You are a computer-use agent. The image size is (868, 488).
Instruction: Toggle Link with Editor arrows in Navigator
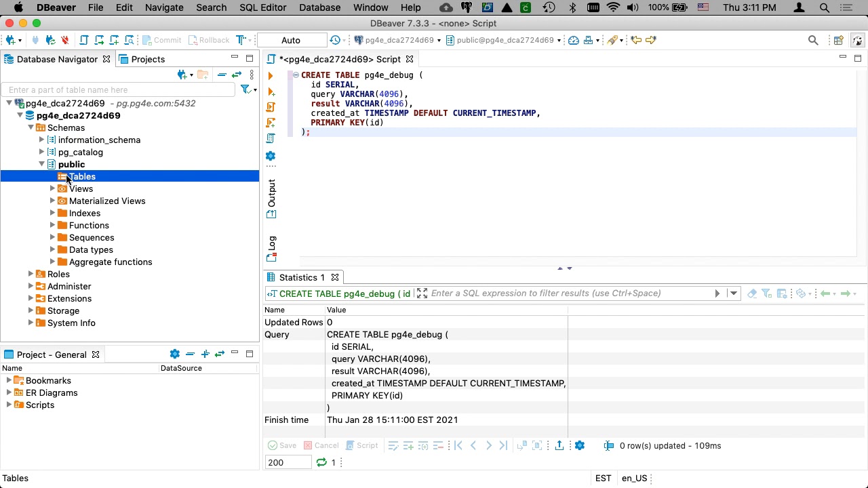point(236,75)
